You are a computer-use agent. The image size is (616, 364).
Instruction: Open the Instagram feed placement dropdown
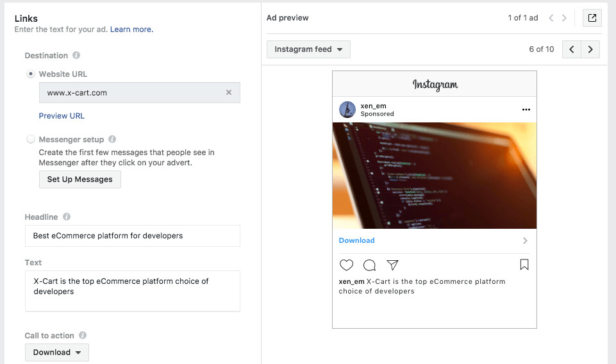pos(308,49)
